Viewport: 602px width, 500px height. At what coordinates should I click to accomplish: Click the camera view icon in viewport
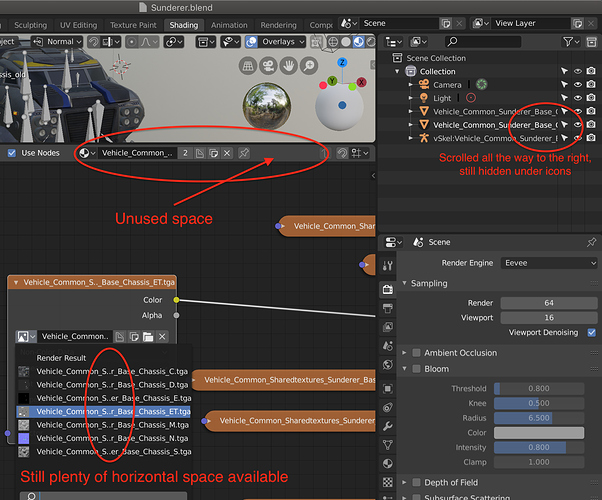(268, 66)
